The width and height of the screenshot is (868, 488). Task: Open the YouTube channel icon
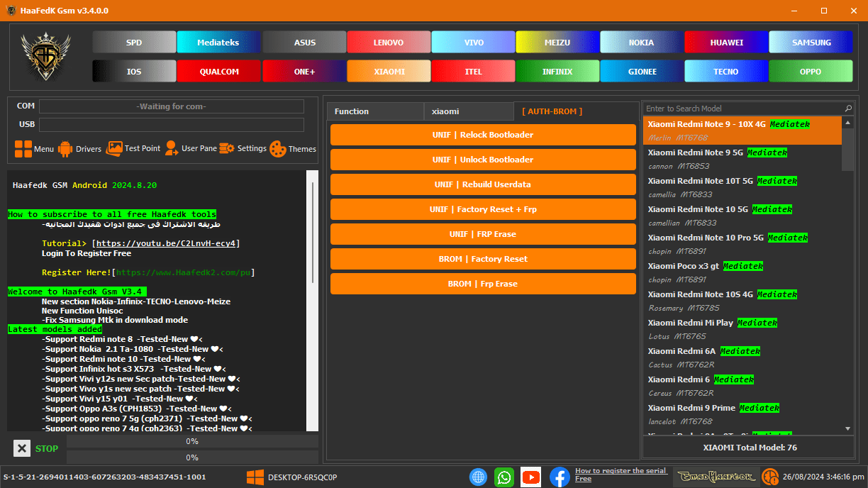pos(530,477)
